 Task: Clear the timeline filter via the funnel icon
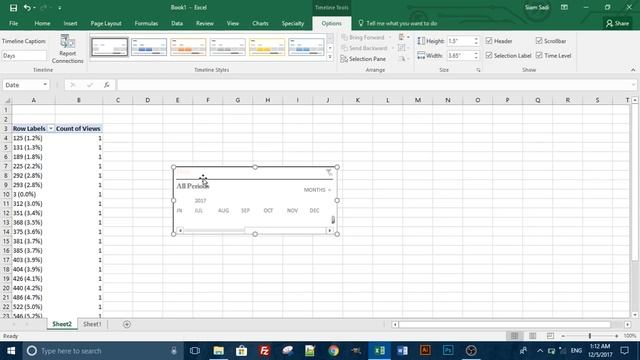coord(329,172)
